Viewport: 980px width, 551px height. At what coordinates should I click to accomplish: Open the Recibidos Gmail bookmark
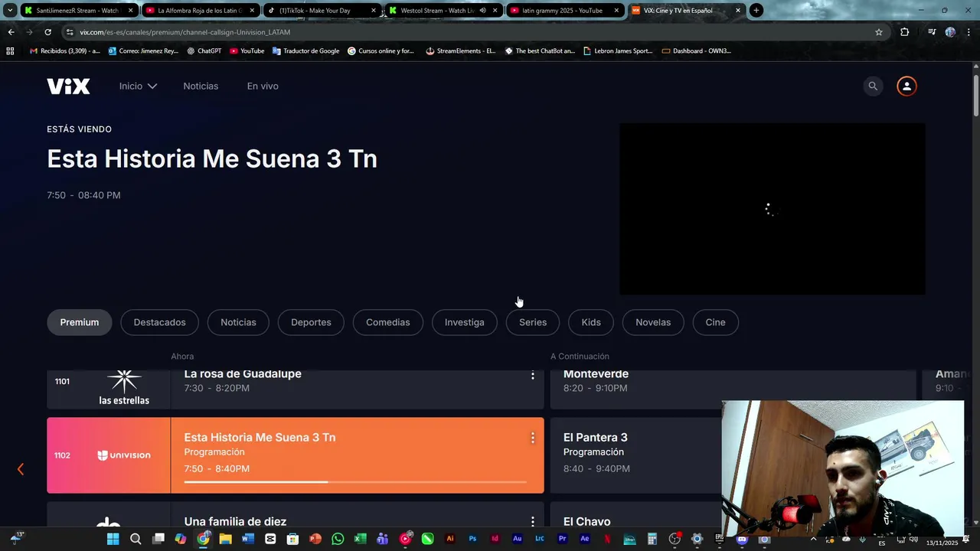(x=64, y=51)
